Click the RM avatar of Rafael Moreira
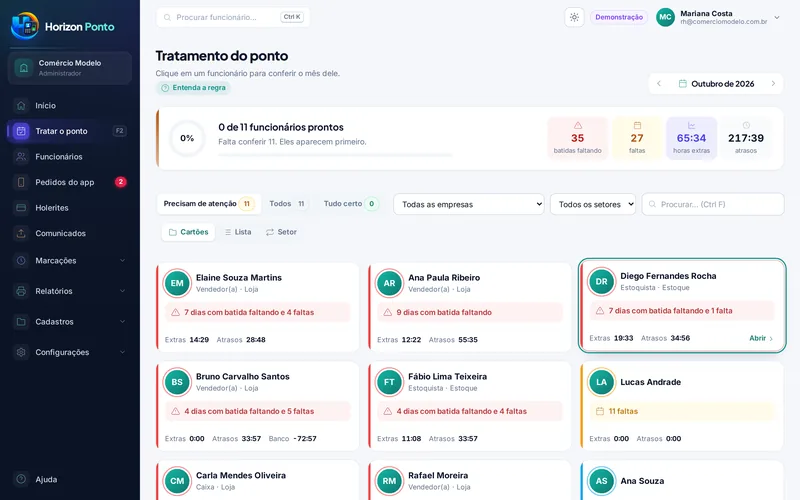Screen dimensions: 800x500 [389, 481]
